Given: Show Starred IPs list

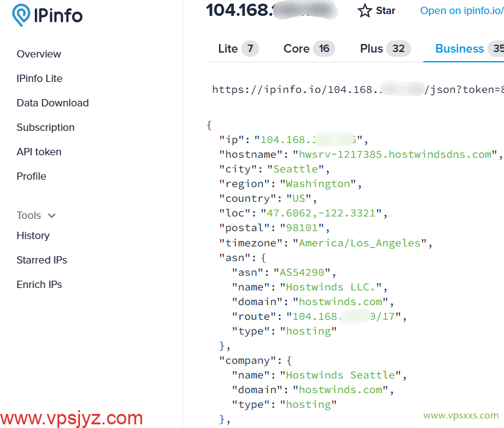Looking at the screenshot, I should (42, 260).
